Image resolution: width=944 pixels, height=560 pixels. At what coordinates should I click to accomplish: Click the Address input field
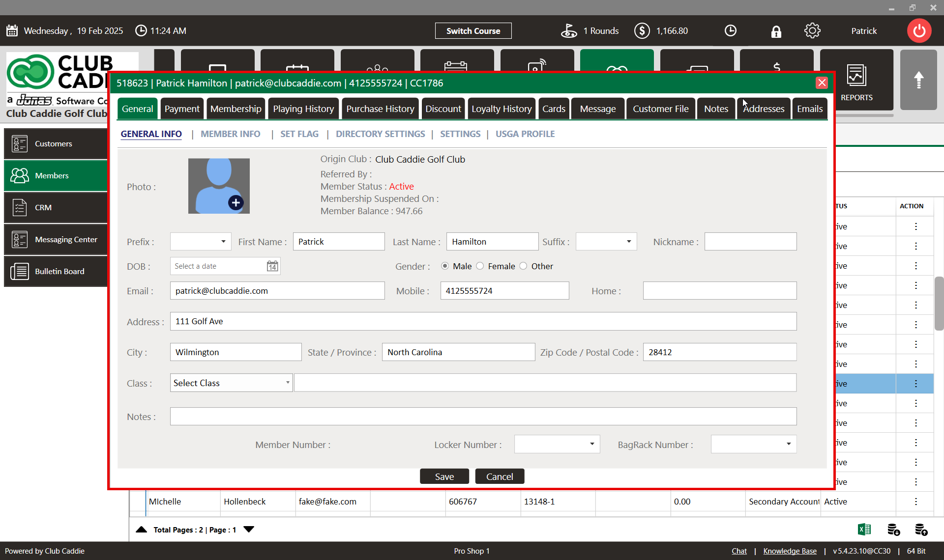click(483, 321)
